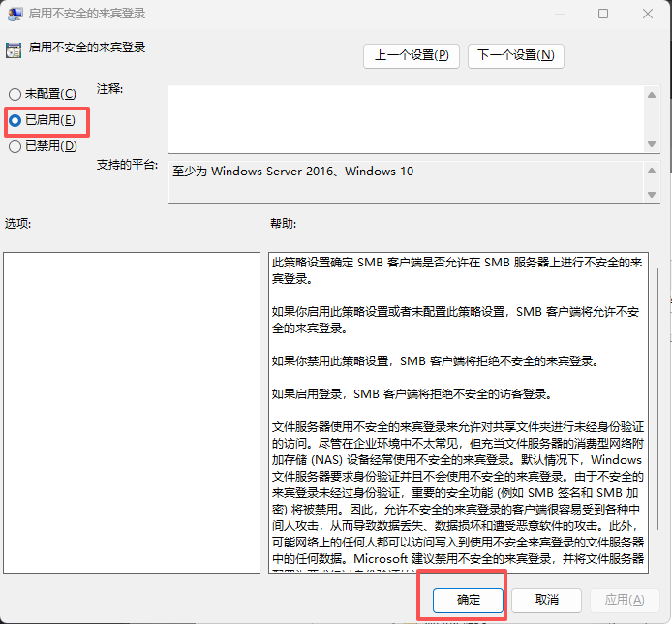Screen dimensions: 672x624
Task: Minimize the policy settings window
Action: [557, 14]
